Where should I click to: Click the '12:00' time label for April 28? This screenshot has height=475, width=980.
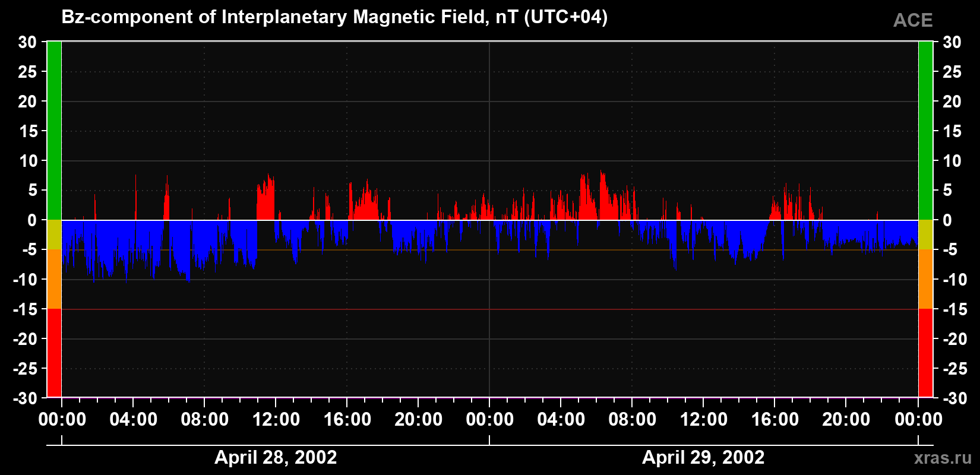(x=276, y=420)
